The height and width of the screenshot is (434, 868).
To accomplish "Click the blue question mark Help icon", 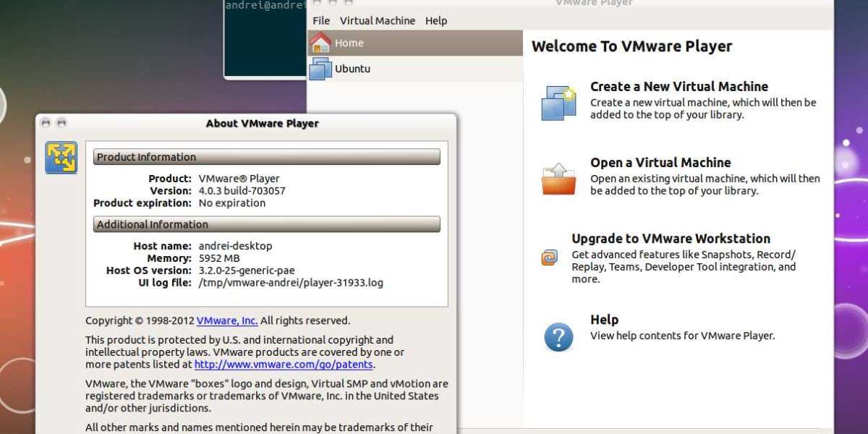I will coord(558,336).
